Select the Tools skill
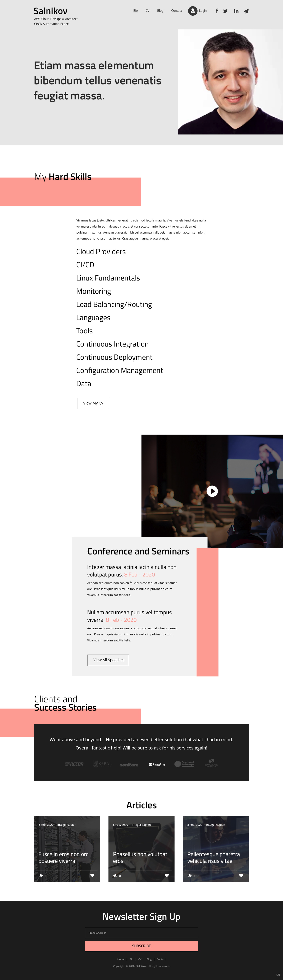The height and width of the screenshot is (980, 283). (x=85, y=331)
